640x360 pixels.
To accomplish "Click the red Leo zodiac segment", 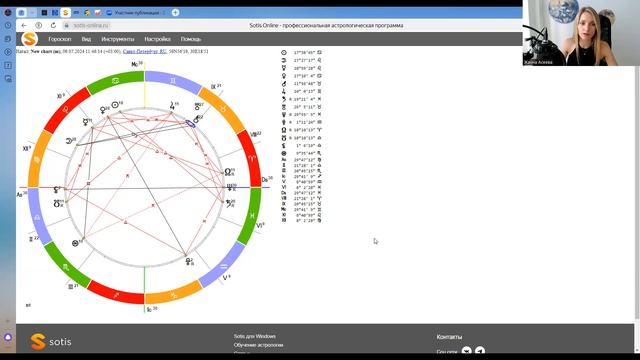I will (66, 109).
